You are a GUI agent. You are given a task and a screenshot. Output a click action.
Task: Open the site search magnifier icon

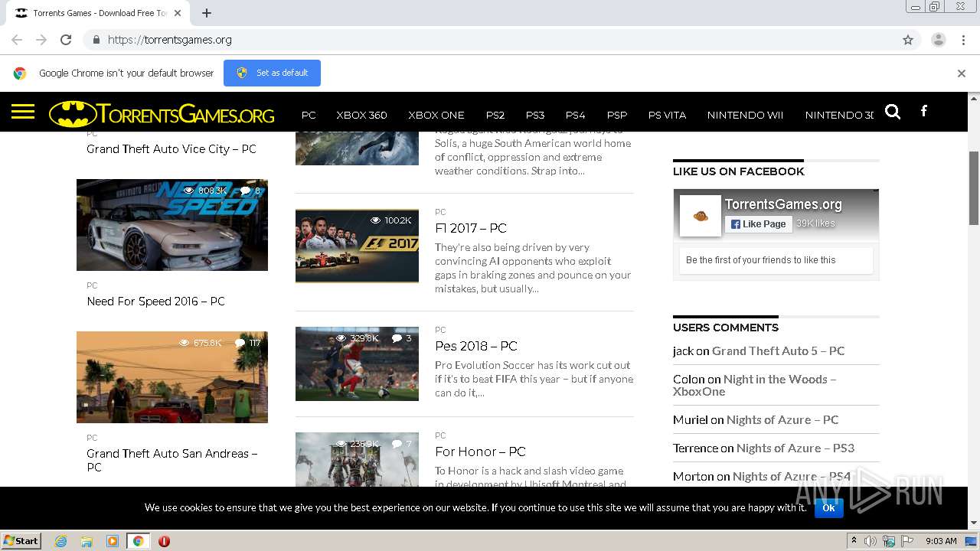[x=893, y=112]
